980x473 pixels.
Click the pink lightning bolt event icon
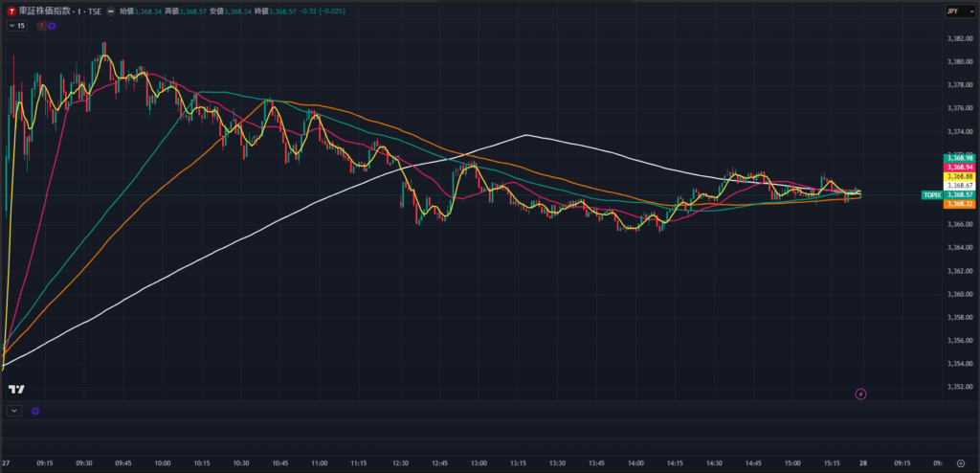[x=860, y=394]
